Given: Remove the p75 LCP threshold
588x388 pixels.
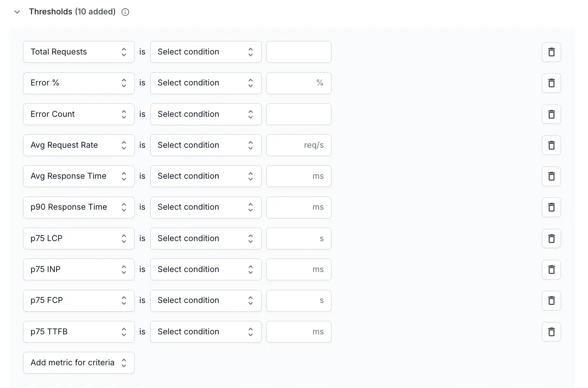Looking at the screenshot, I should click(x=551, y=238).
